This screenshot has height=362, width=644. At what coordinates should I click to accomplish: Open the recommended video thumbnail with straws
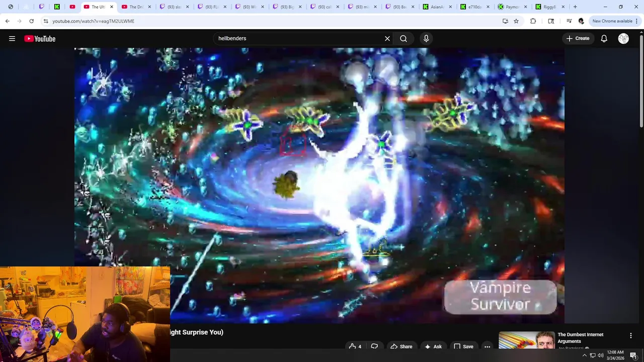(526, 340)
